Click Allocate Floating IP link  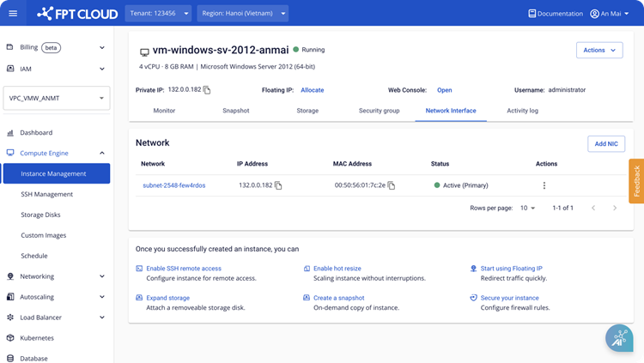[x=312, y=90]
